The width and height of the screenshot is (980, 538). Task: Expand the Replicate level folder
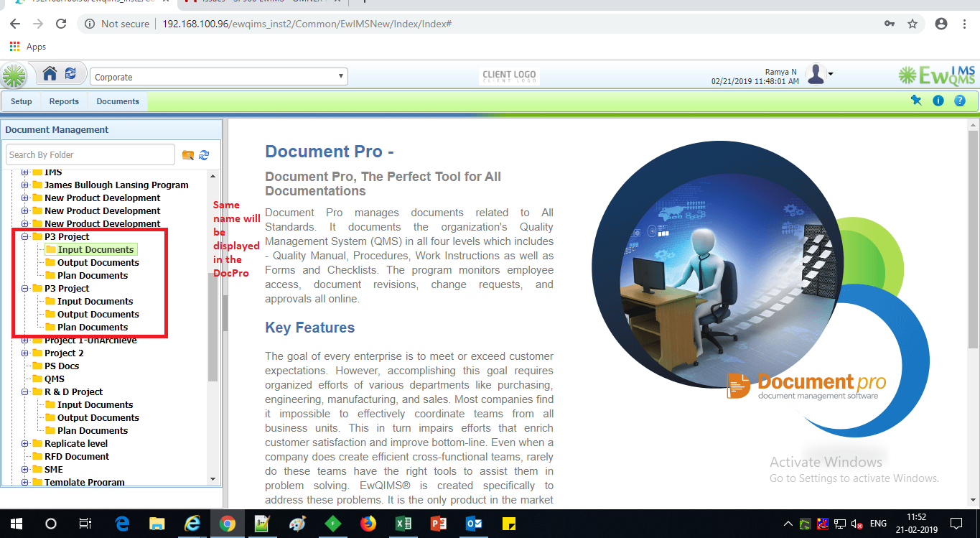[x=25, y=444]
